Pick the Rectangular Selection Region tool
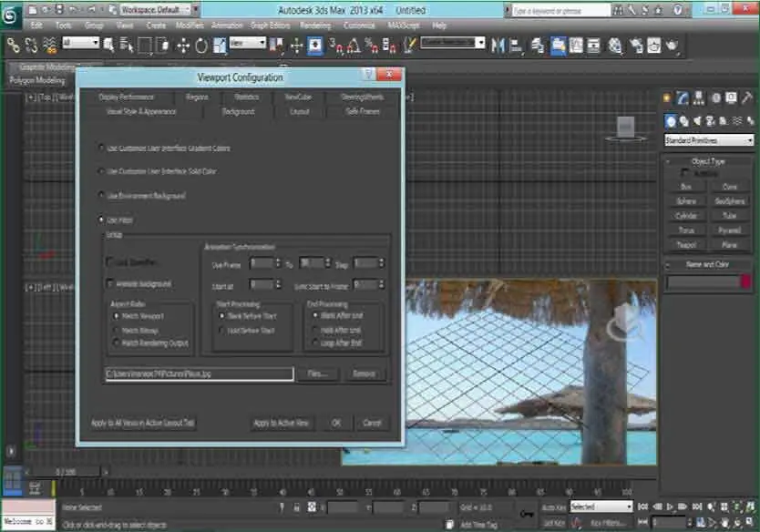 click(145, 46)
